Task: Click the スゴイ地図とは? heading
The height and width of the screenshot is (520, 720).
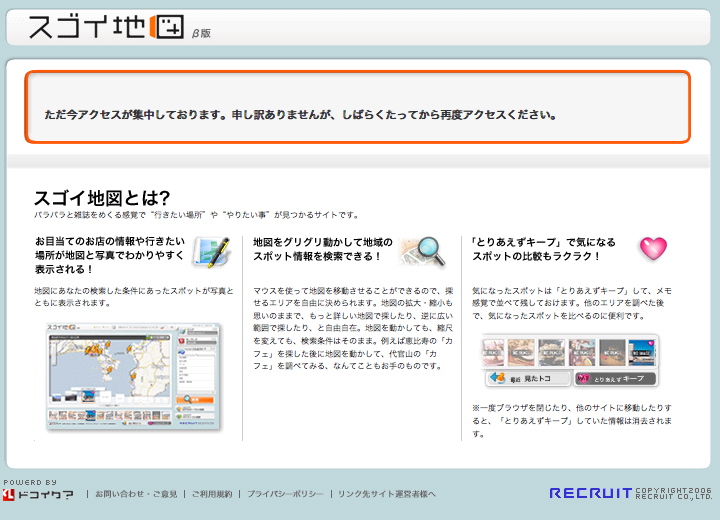Action: pyautogui.click(x=102, y=197)
